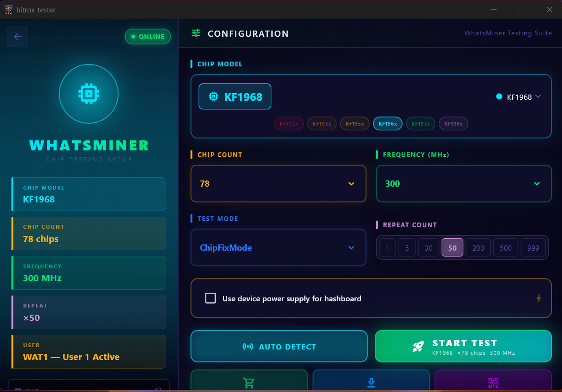Click the QR code icon button
Viewport: 562px width, 392px height.
[x=493, y=382]
